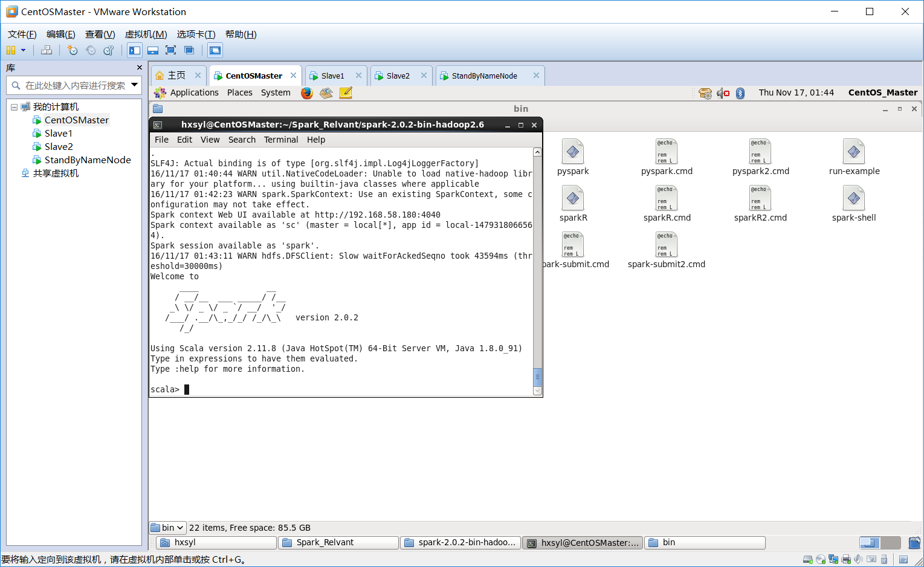
Task: Collapse the 我的计算机 tree node
Action: pos(14,107)
